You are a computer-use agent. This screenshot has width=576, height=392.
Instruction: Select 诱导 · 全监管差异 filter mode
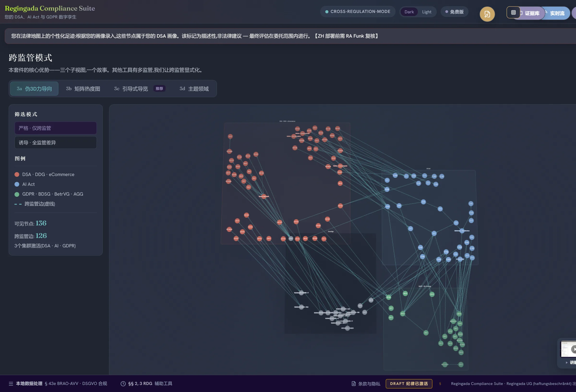pos(55,143)
